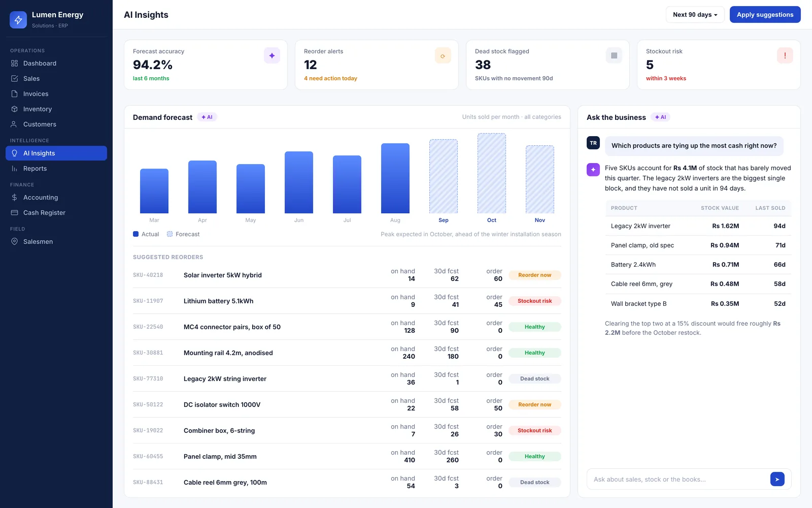Click SKU-11907 code
Viewport: 812px width, 508px height.
[x=148, y=301]
